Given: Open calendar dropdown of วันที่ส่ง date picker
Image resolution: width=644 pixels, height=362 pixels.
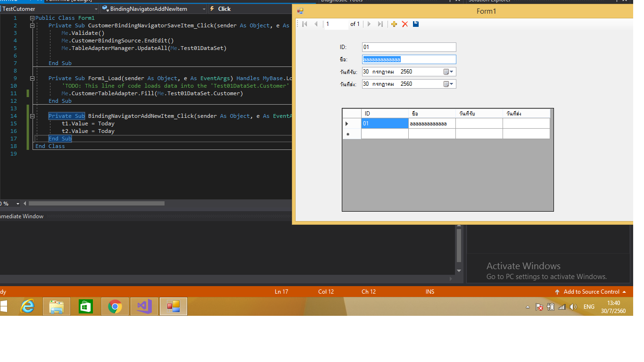Looking at the screenshot, I should (x=448, y=84).
